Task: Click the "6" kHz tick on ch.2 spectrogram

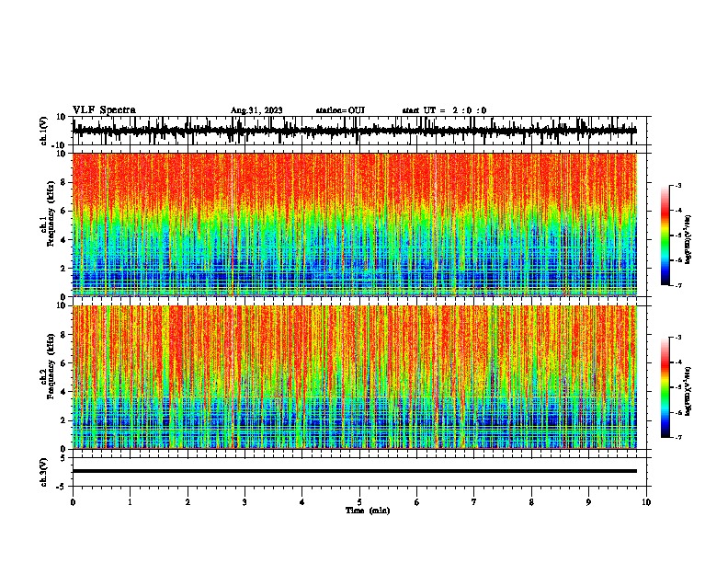Action: (x=64, y=363)
